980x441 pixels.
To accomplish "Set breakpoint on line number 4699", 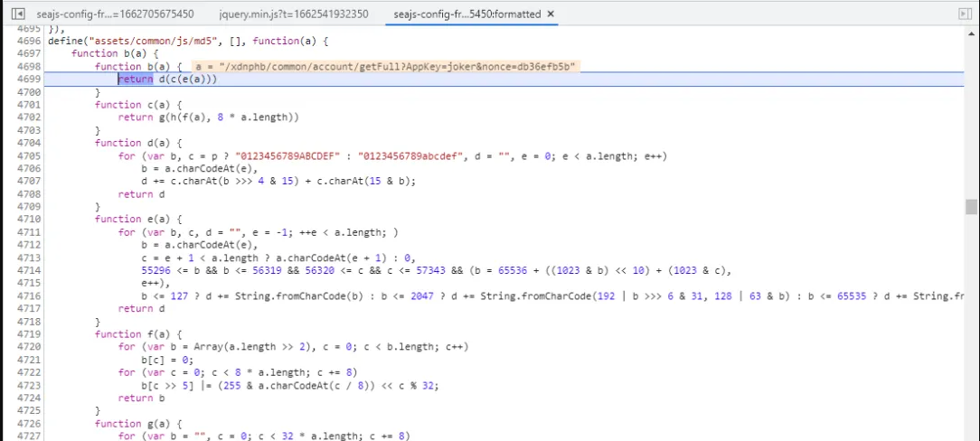I will tap(29, 80).
